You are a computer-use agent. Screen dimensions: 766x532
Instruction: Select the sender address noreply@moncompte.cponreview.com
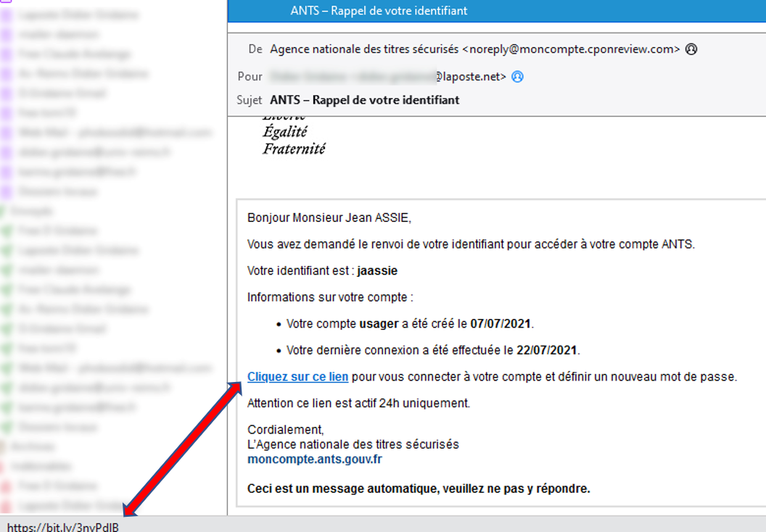571,49
